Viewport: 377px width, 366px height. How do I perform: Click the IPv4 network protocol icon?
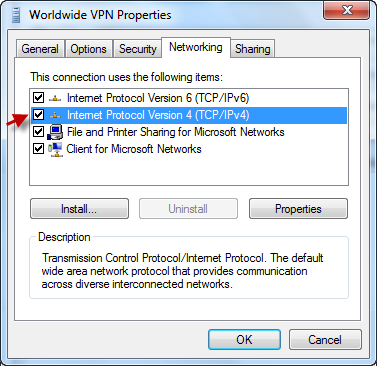55,115
